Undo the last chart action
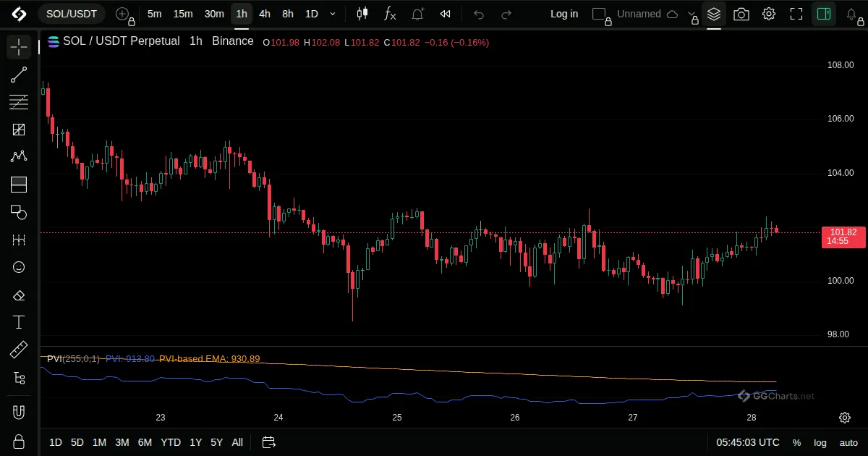The width and height of the screenshot is (868, 456). click(x=479, y=14)
